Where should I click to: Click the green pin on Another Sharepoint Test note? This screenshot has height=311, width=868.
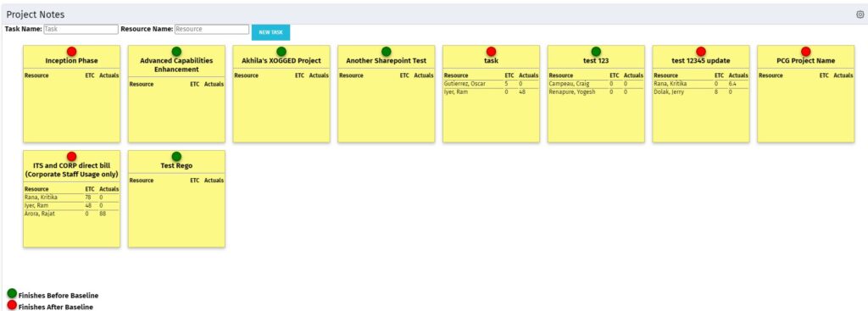tap(387, 52)
